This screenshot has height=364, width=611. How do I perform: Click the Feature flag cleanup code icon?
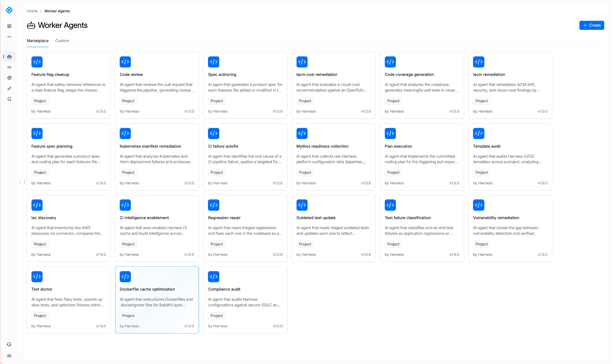coord(37,62)
